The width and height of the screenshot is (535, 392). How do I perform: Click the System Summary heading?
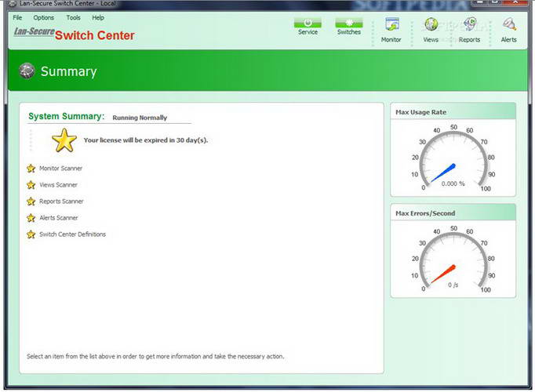click(66, 116)
